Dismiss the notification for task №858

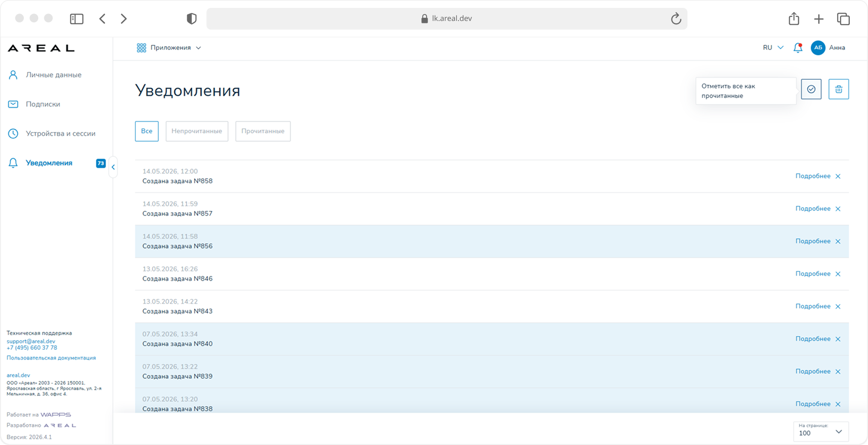pos(838,176)
